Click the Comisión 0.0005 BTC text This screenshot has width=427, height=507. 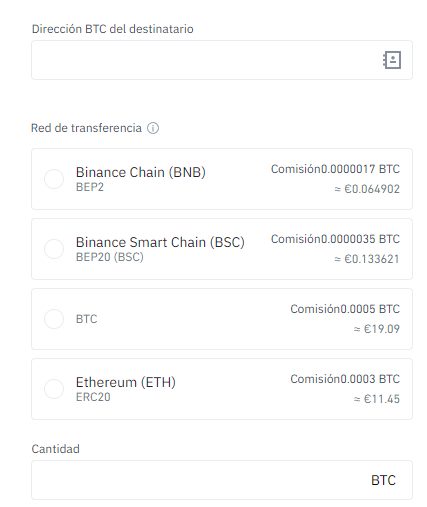tap(345, 309)
